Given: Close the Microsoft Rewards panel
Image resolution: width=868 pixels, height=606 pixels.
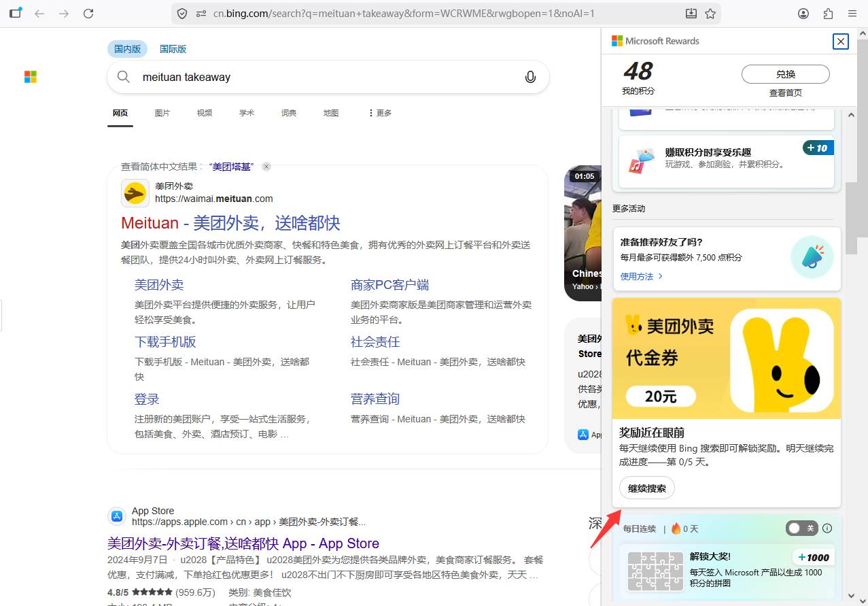Looking at the screenshot, I should tap(841, 41).
